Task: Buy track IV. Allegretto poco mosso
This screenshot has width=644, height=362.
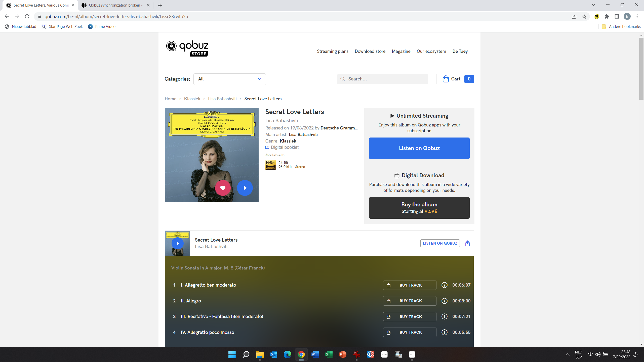Action: [x=410, y=332]
